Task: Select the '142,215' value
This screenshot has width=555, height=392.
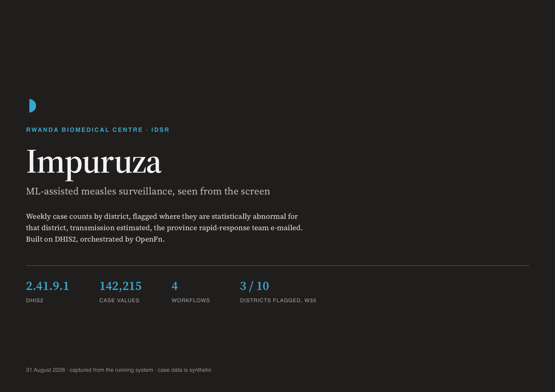Action: click(121, 286)
